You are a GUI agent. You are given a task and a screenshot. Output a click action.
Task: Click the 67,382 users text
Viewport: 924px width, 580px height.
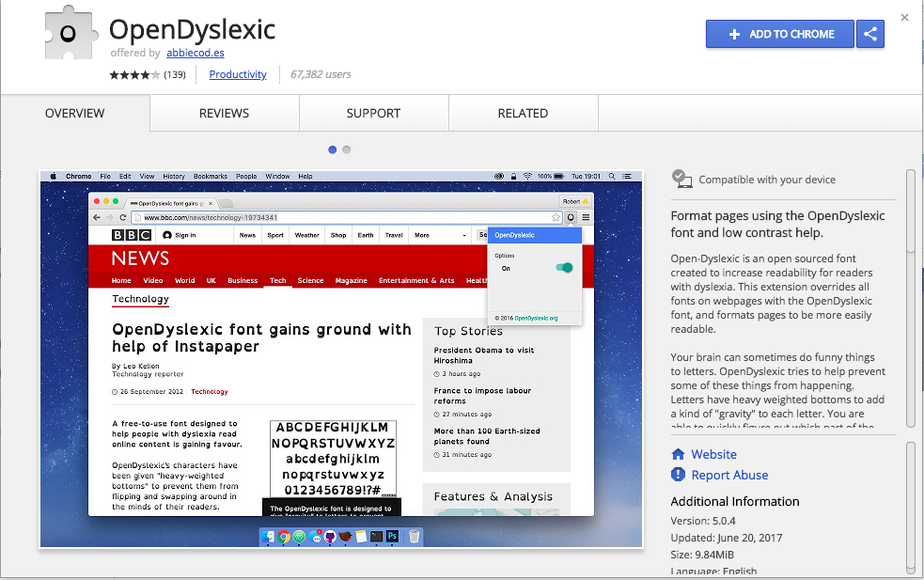(x=321, y=74)
